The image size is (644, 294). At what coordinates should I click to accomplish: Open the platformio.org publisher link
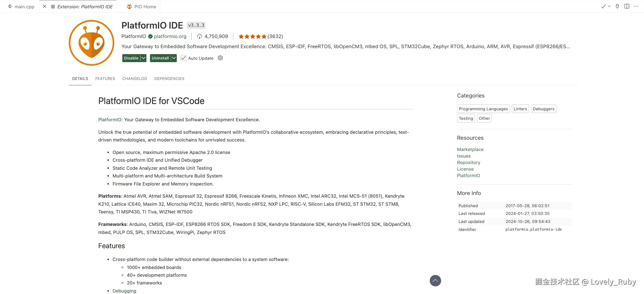point(170,36)
